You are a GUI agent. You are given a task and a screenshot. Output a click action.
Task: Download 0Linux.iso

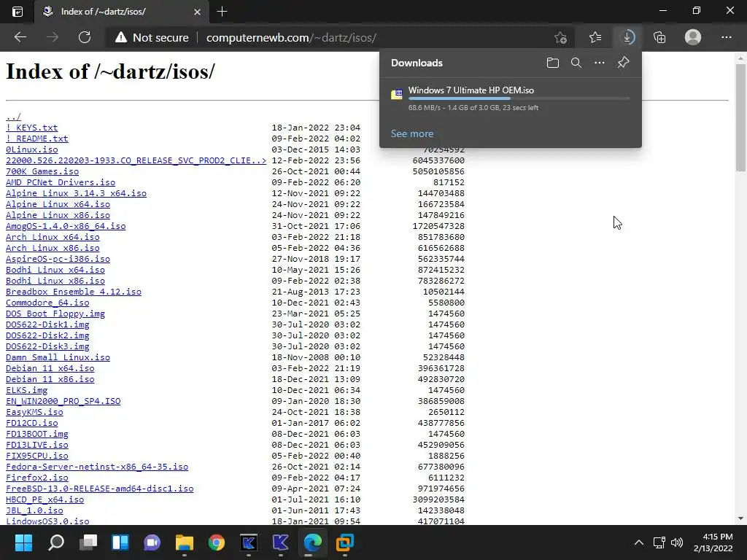click(31, 149)
